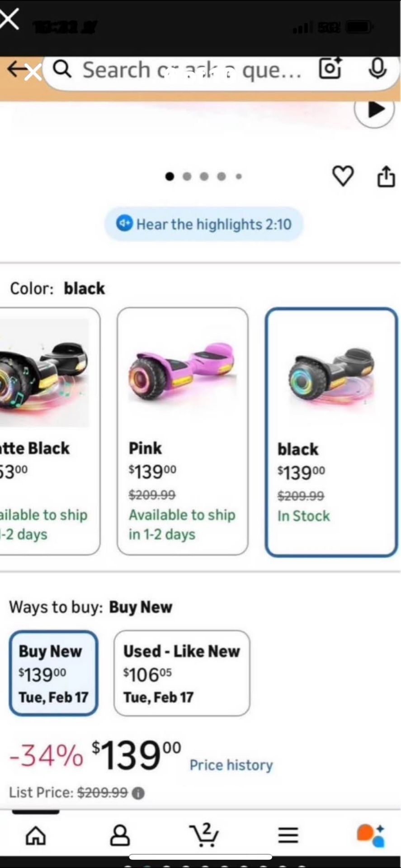401x868 pixels.
Task: Tap the search input field
Action: point(190,70)
